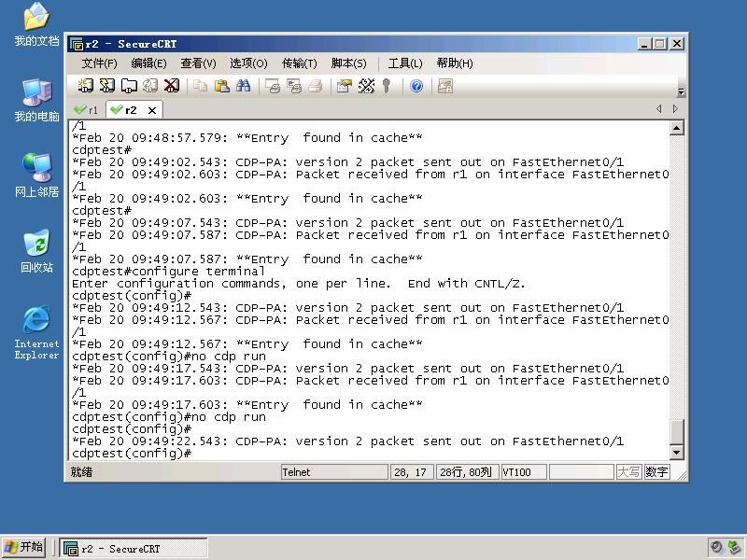Click the '28行, 80列' status field
Image resolution: width=747 pixels, height=560 pixels.
coord(467,472)
